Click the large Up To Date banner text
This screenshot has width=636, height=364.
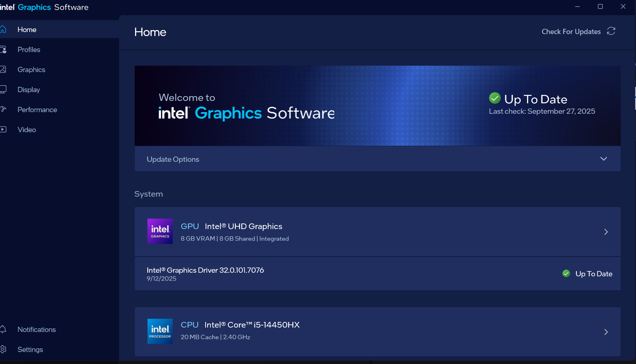click(x=536, y=99)
